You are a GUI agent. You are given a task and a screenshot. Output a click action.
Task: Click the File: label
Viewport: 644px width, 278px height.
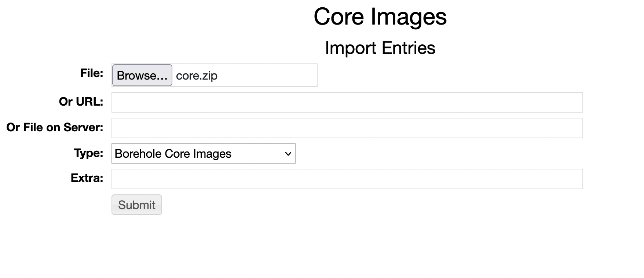tap(92, 73)
